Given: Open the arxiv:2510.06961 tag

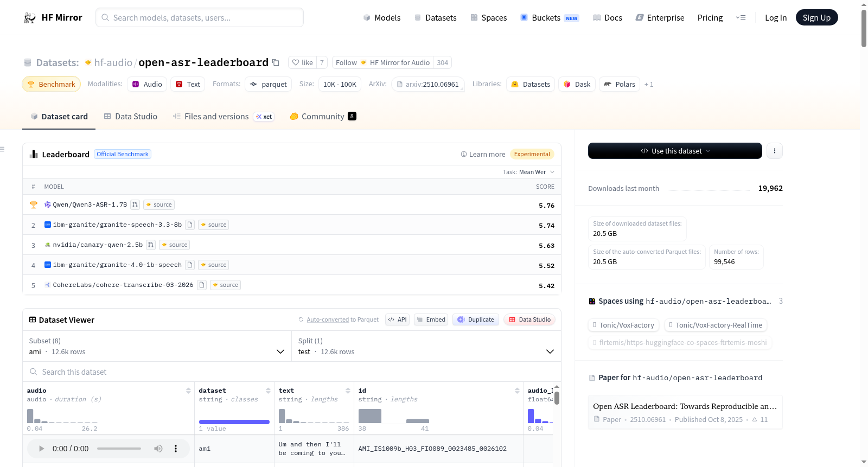Looking at the screenshot, I should pyautogui.click(x=427, y=84).
